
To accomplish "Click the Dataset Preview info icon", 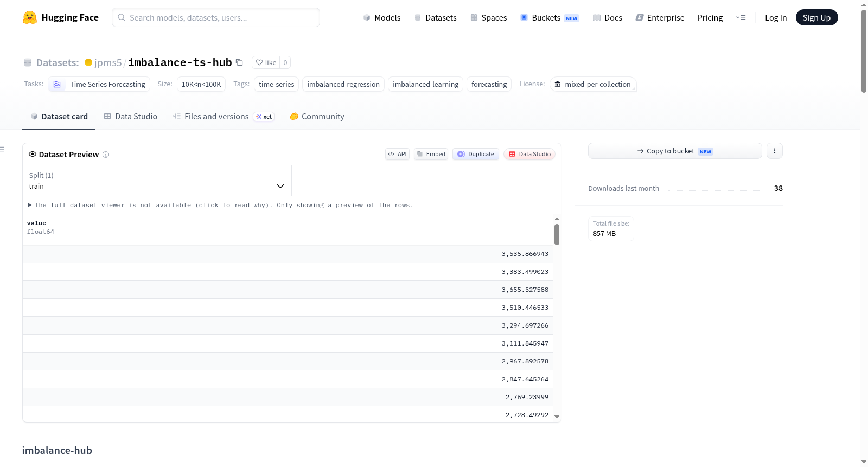I will point(106,155).
